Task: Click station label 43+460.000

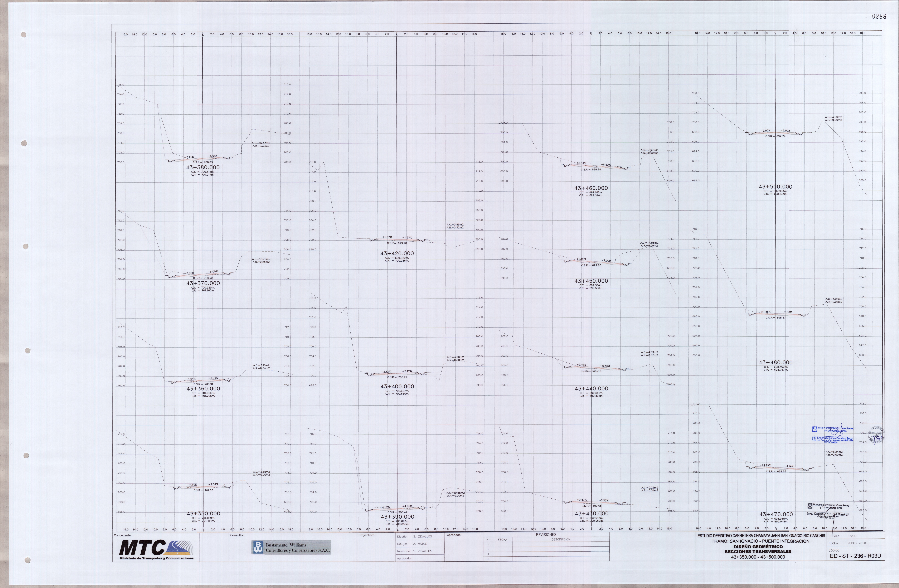Action: coord(591,188)
